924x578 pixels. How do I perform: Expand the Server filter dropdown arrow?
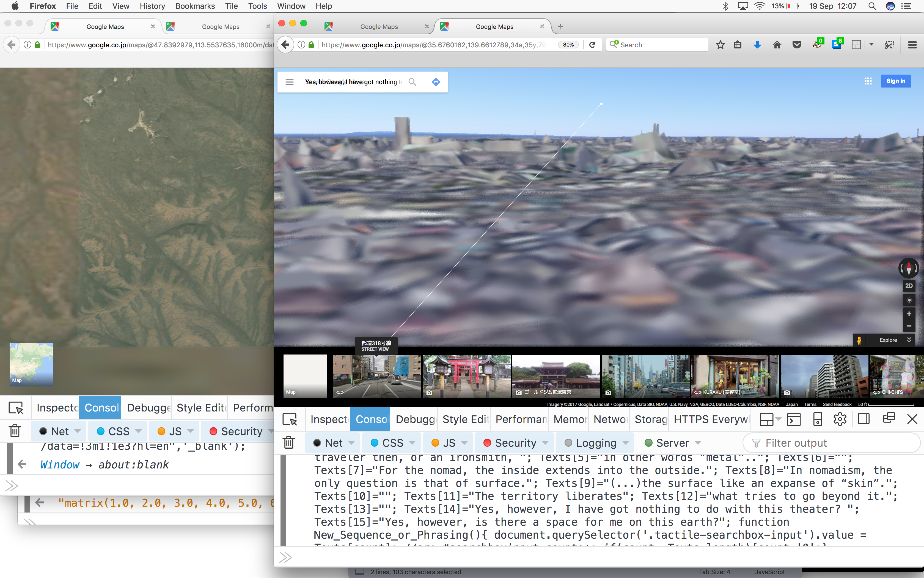(698, 443)
